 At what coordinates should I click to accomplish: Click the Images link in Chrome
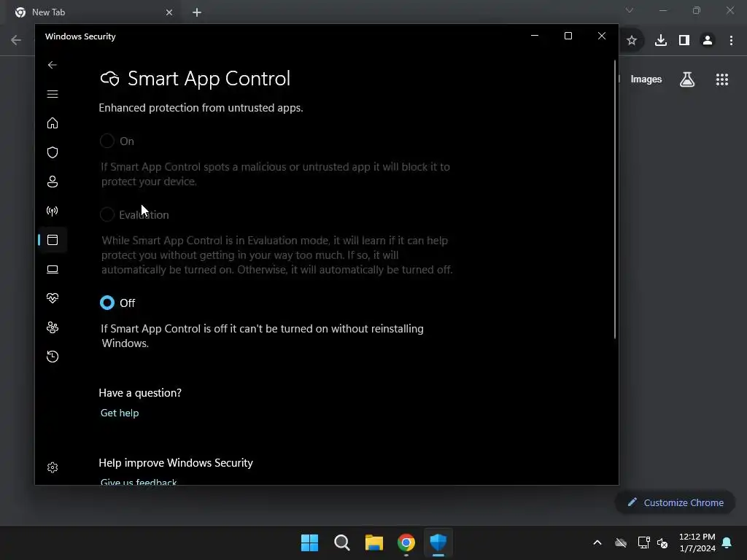[646, 79]
